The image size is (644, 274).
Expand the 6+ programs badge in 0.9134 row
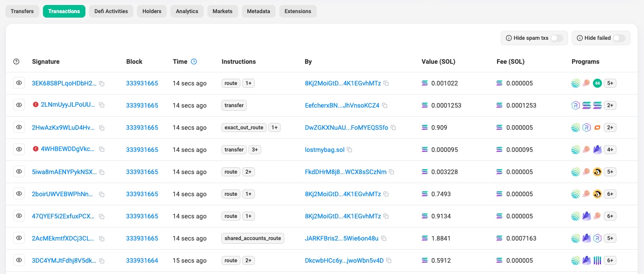610,216
